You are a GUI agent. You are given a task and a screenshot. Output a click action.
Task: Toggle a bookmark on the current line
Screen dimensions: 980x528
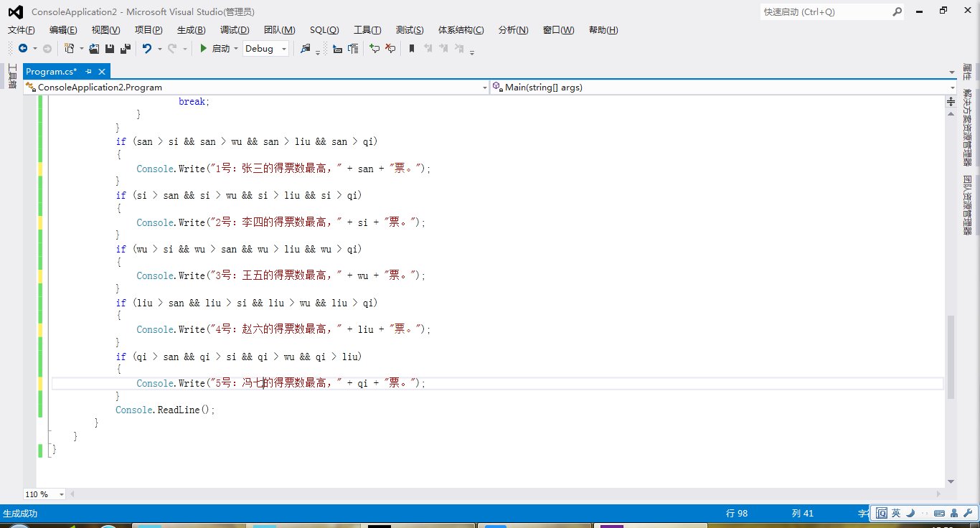pyautogui.click(x=412, y=49)
